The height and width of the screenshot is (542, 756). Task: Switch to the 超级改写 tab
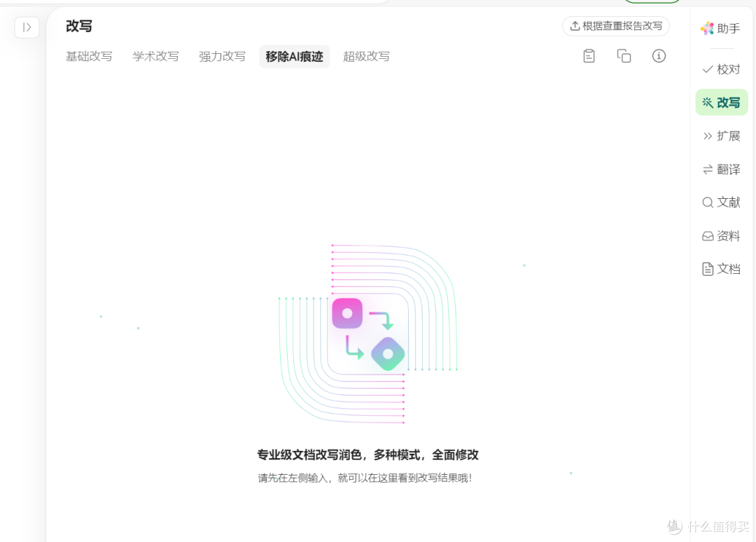pyautogui.click(x=366, y=56)
